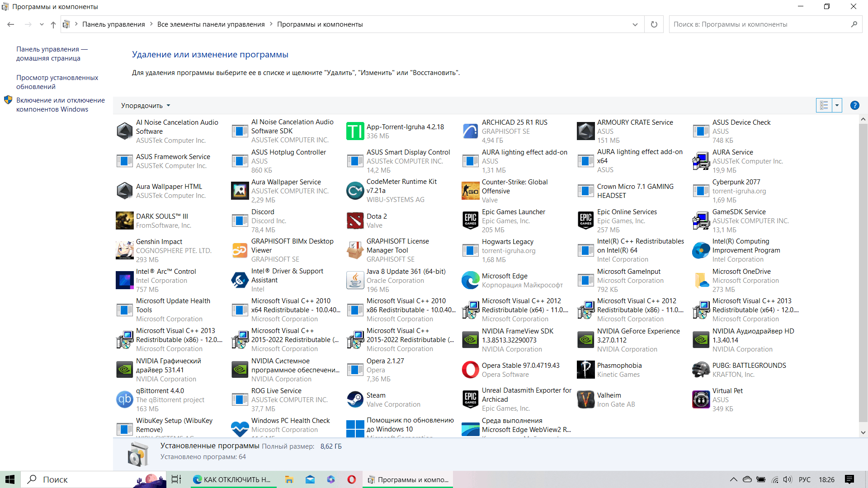Select the Opera Stable red icon
Viewport: 868px width, 488px height.
tap(470, 370)
